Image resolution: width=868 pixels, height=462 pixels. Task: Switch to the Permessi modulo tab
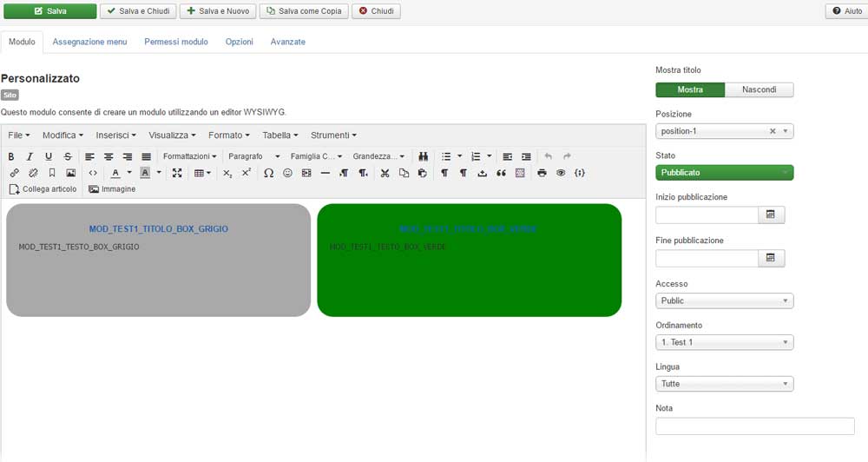pyautogui.click(x=176, y=42)
